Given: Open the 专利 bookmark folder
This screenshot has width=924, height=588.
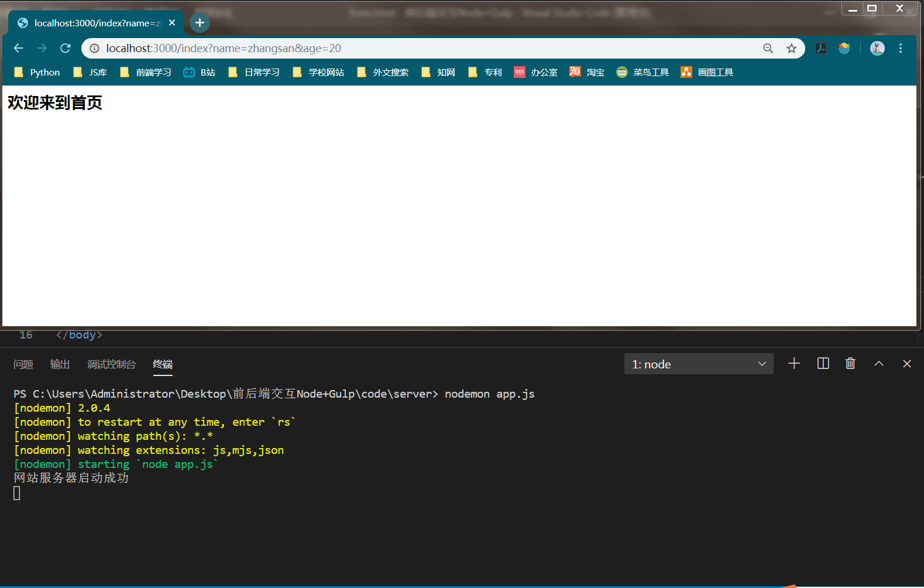Looking at the screenshot, I should click(x=485, y=72).
